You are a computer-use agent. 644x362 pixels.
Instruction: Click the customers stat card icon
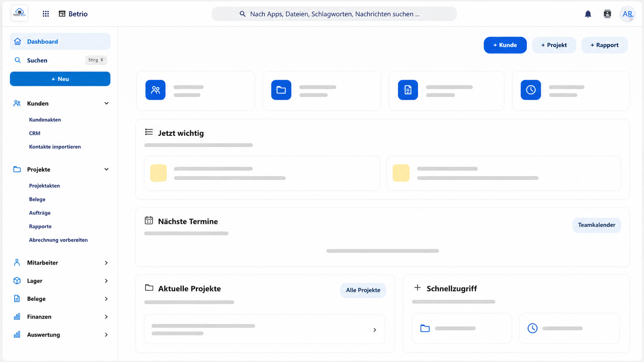(156, 90)
